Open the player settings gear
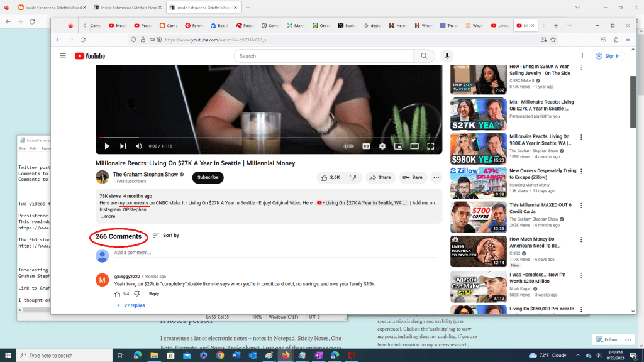 (382, 146)
